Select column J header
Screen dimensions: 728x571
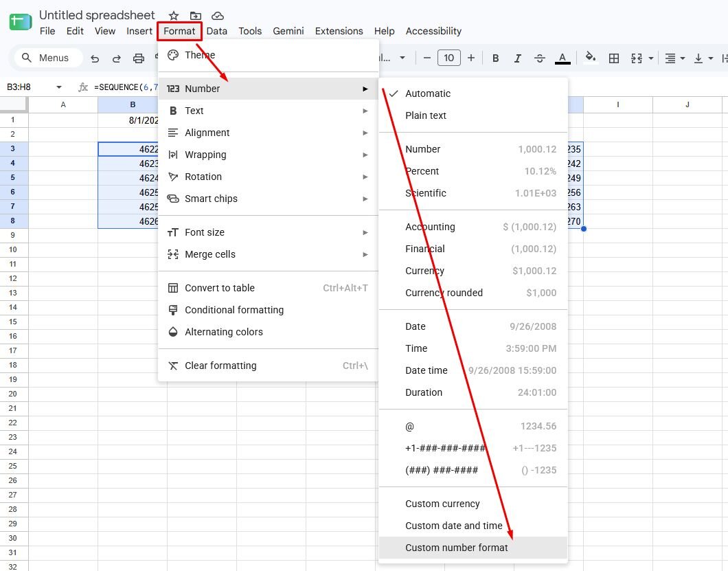[x=687, y=104]
